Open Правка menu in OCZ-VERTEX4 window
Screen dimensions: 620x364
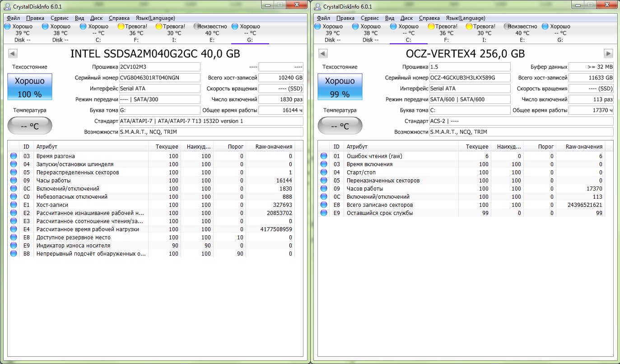pyautogui.click(x=345, y=18)
